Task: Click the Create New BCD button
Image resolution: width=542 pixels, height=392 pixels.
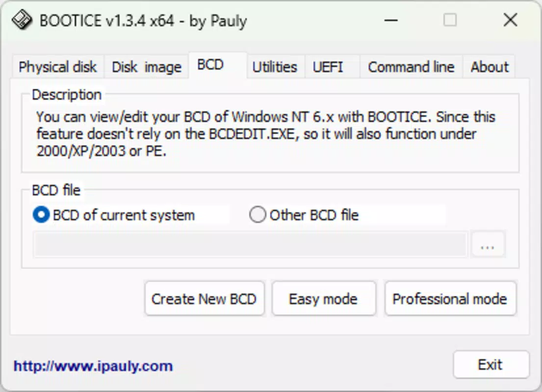Action: click(204, 298)
